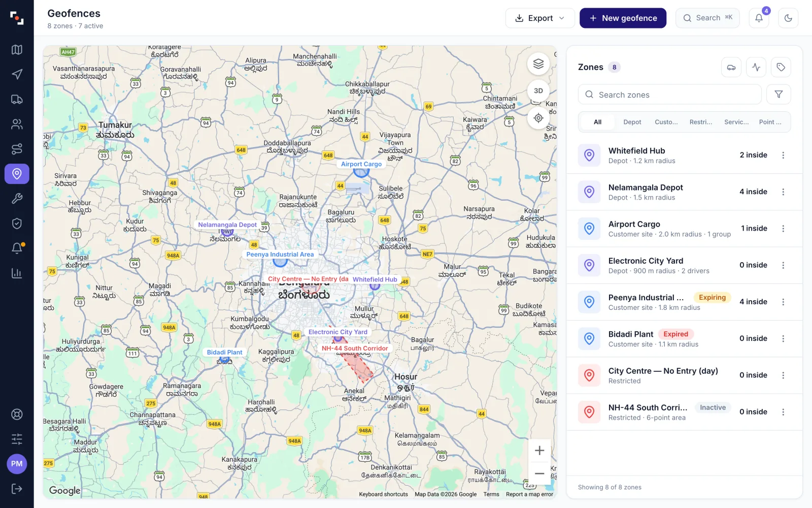Open the truck fleet sidebar icon
Image resolution: width=812 pixels, height=508 pixels.
coord(17,100)
